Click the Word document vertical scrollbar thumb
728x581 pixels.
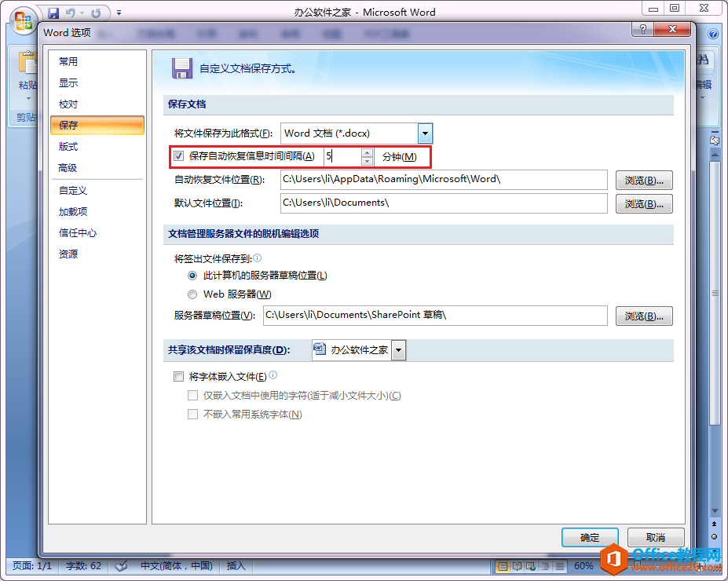click(715, 294)
